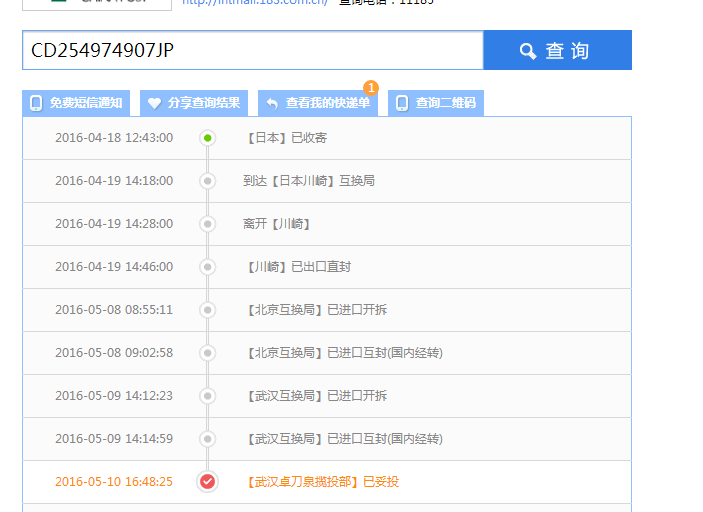Select text 离开【川崎】
The image size is (703, 512).
point(276,224)
